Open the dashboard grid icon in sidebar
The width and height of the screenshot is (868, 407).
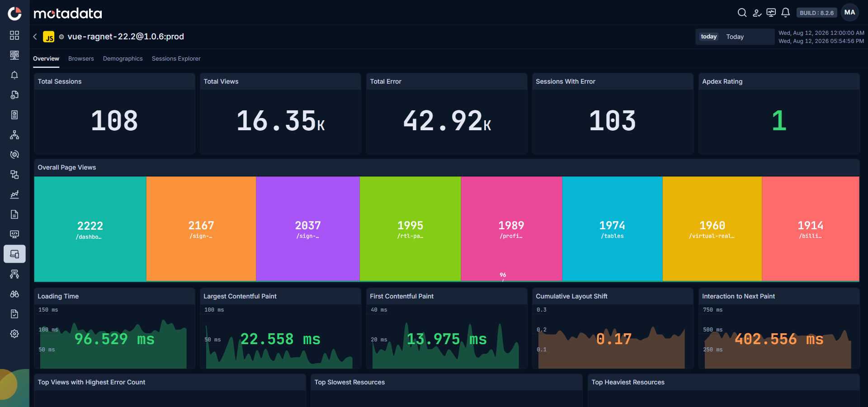click(14, 35)
